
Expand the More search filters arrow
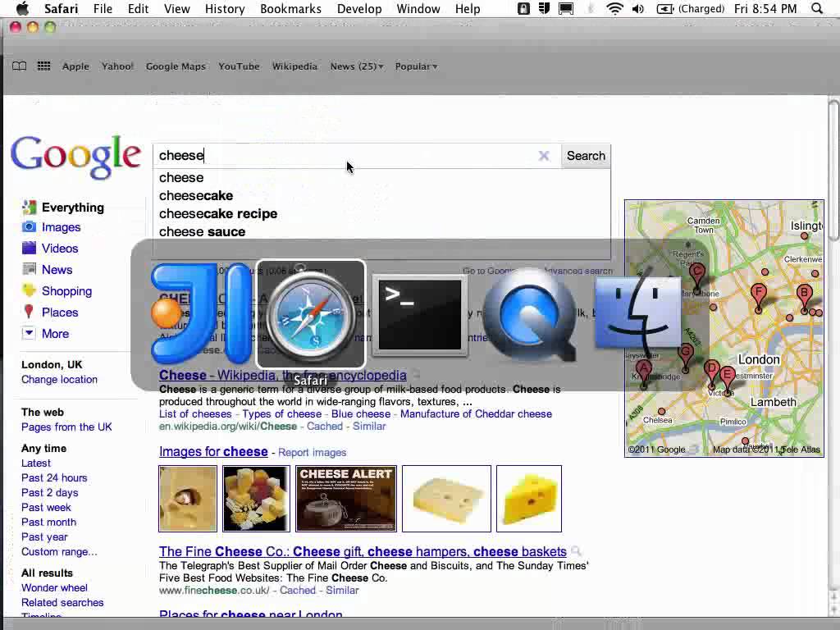pos(29,333)
